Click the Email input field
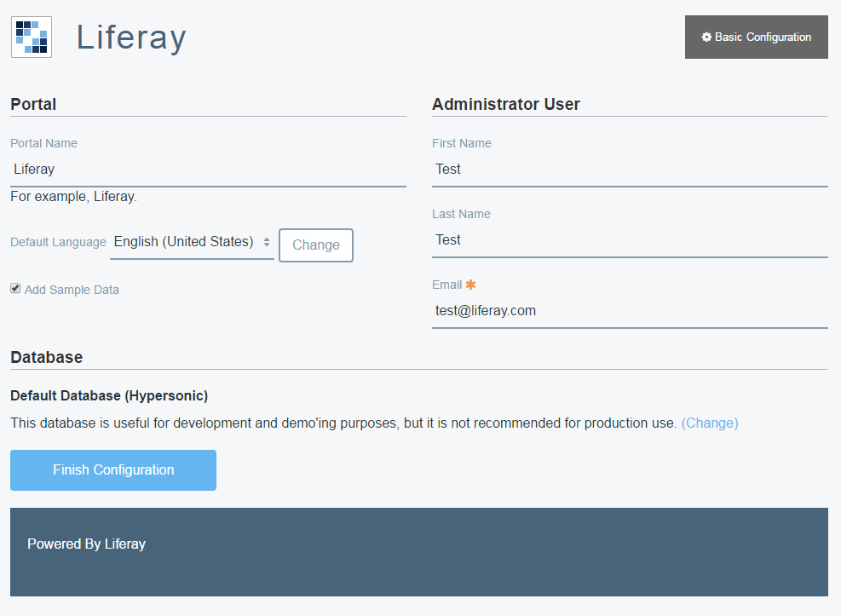 point(630,311)
